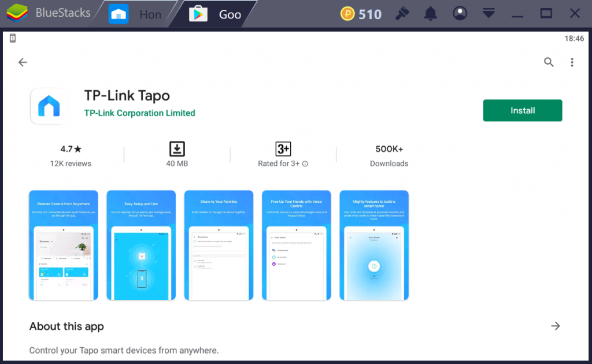This screenshot has height=364, width=592.
Task: Click the 40 MB size label
Action: tap(177, 164)
